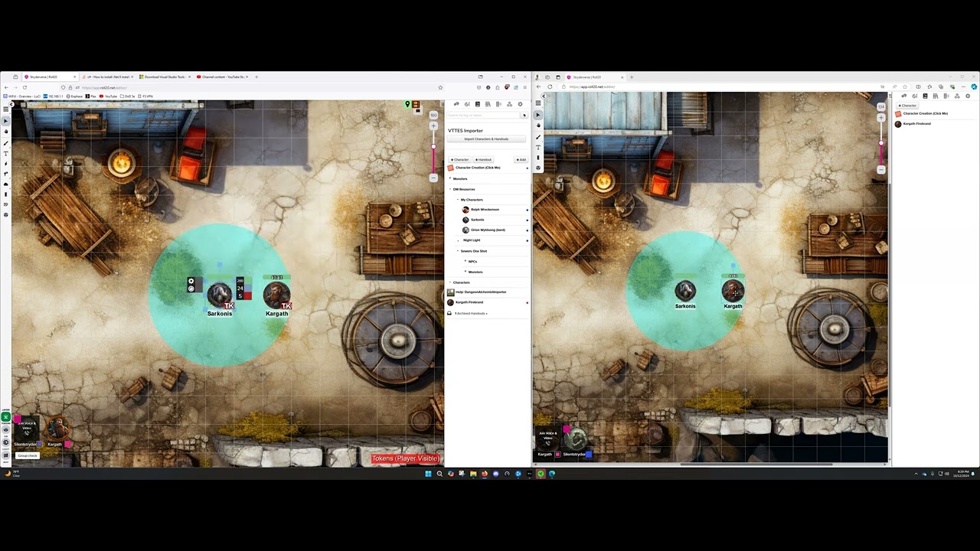The height and width of the screenshot is (551, 980).
Task: Select the Sarkonis token on left map
Action: [x=220, y=294]
